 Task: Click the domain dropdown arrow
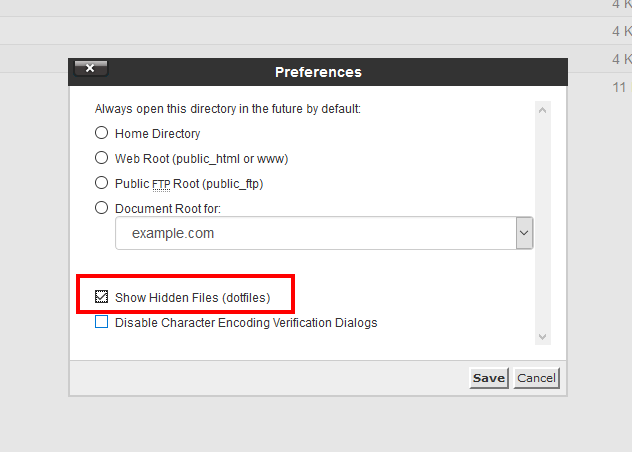click(524, 233)
